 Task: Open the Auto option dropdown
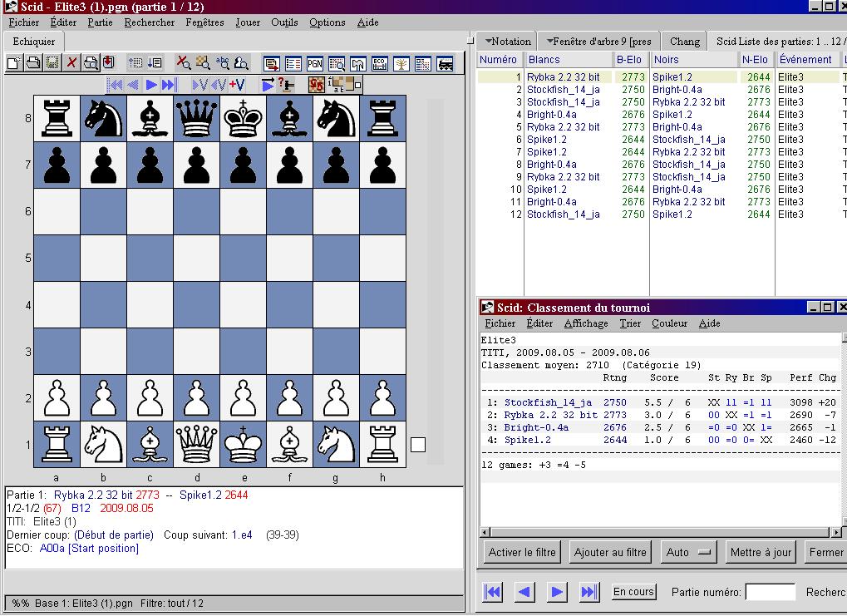pos(690,552)
